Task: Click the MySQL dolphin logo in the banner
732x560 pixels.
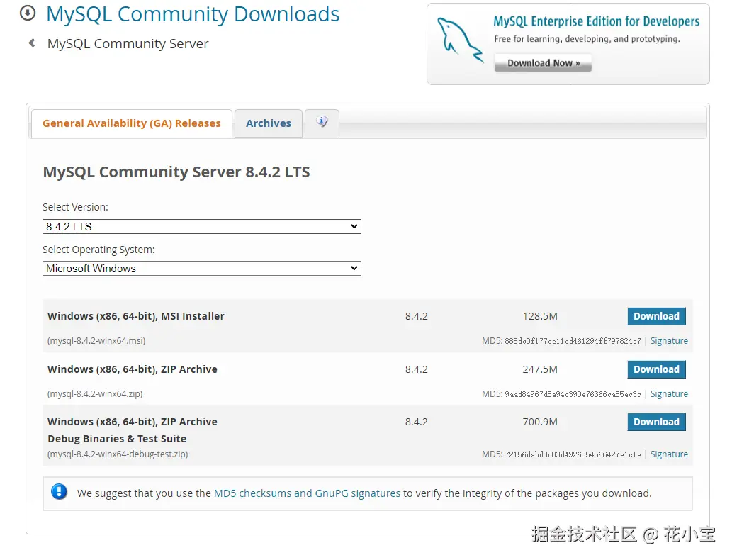Action: [x=459, y=40]
